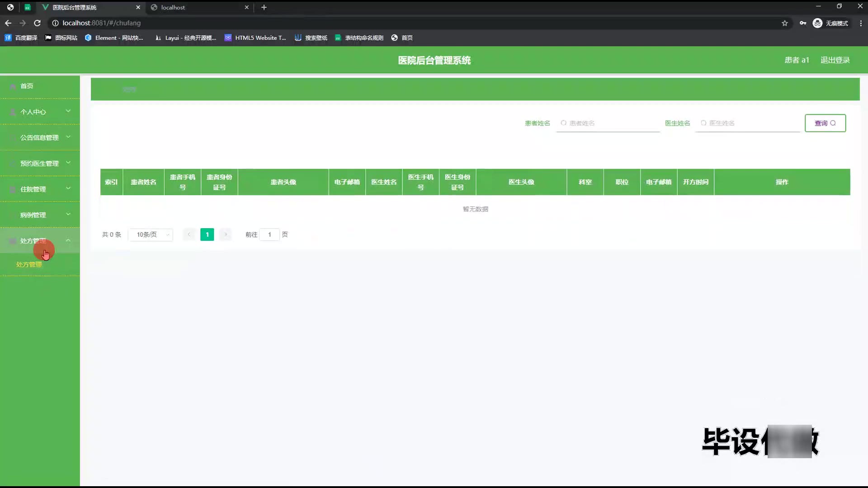Expand the 公告信息管理 sidebar menu
Viewport: 868px width, 488px height.
click(x=40, y=137)
